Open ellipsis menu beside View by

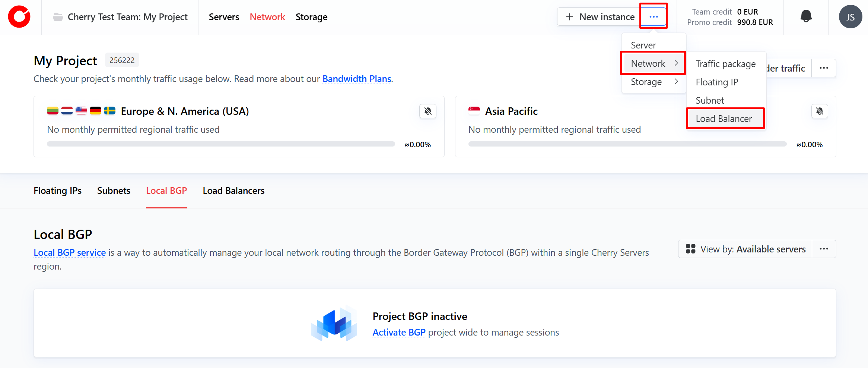(824, 249)
